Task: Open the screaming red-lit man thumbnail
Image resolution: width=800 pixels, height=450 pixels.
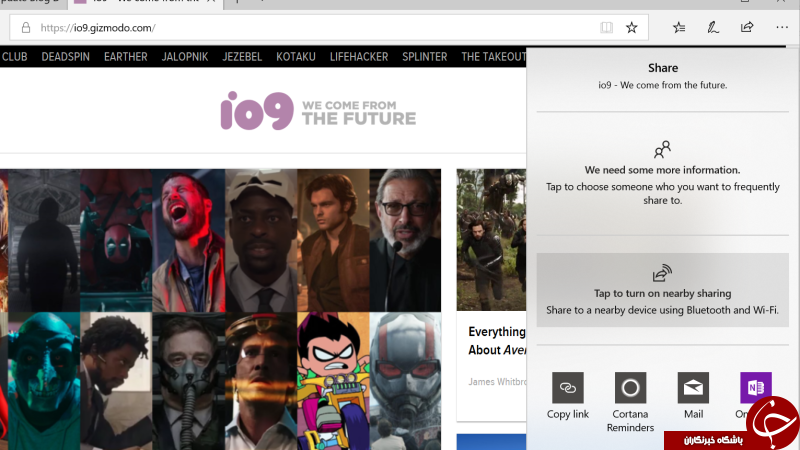Action: 189,240
